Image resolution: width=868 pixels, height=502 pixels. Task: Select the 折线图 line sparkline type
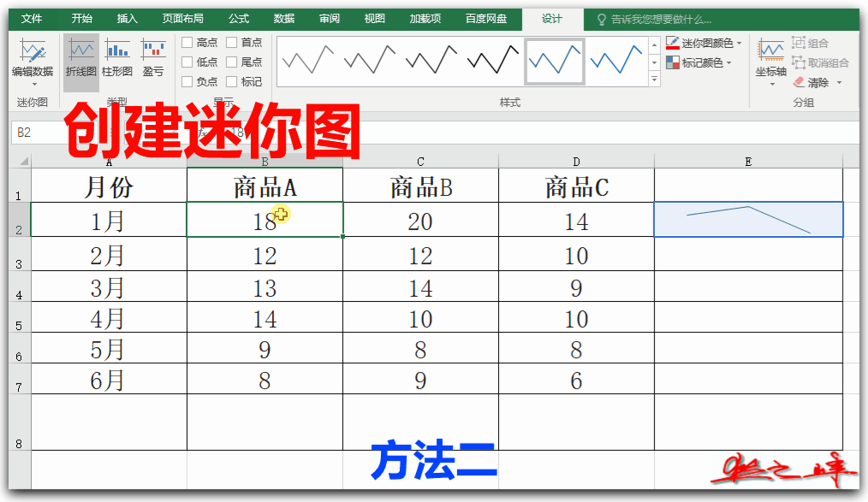click(80, 62)
